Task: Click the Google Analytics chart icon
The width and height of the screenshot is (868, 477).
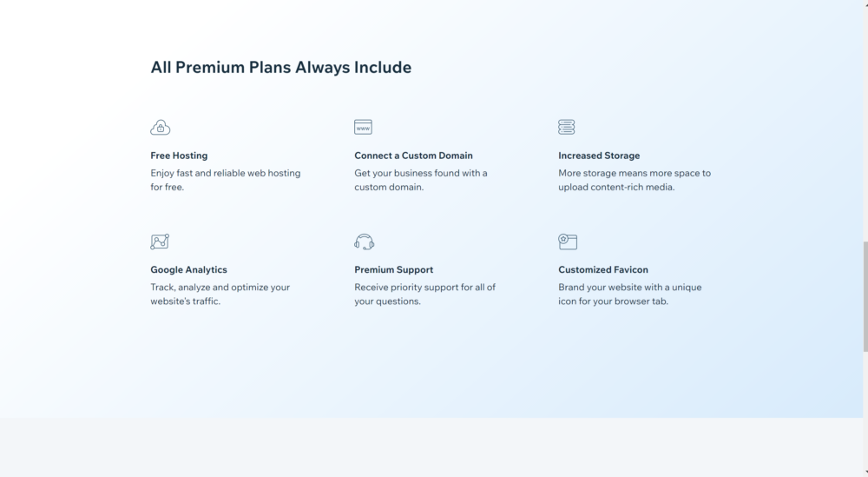Action: click(160, 242)
